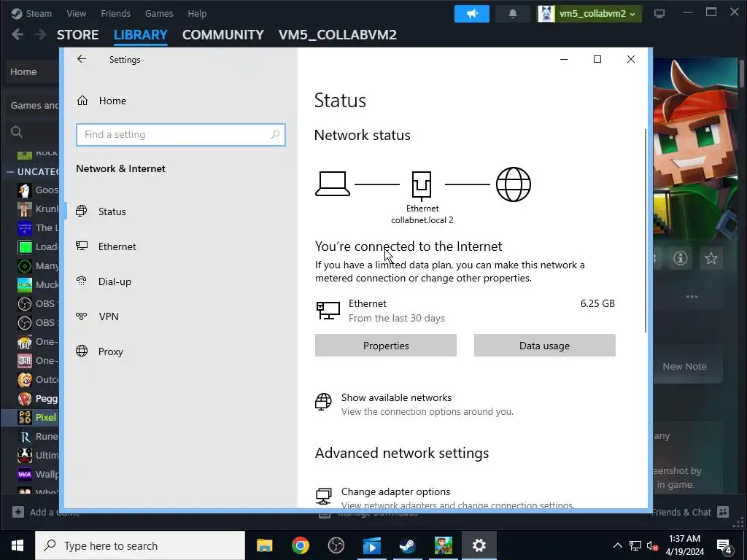This screenshot has height=560, width=747.
Task: Expand vm5_collabvm2 account dropdown
Action: pyautogui.click(x=589, y=14)
